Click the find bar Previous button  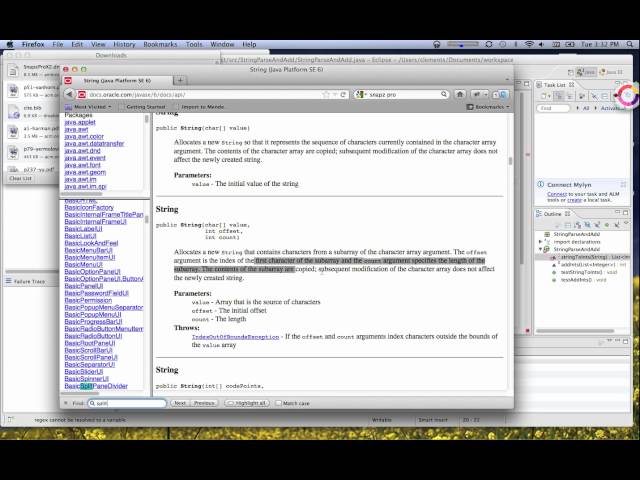coord(204,403)
